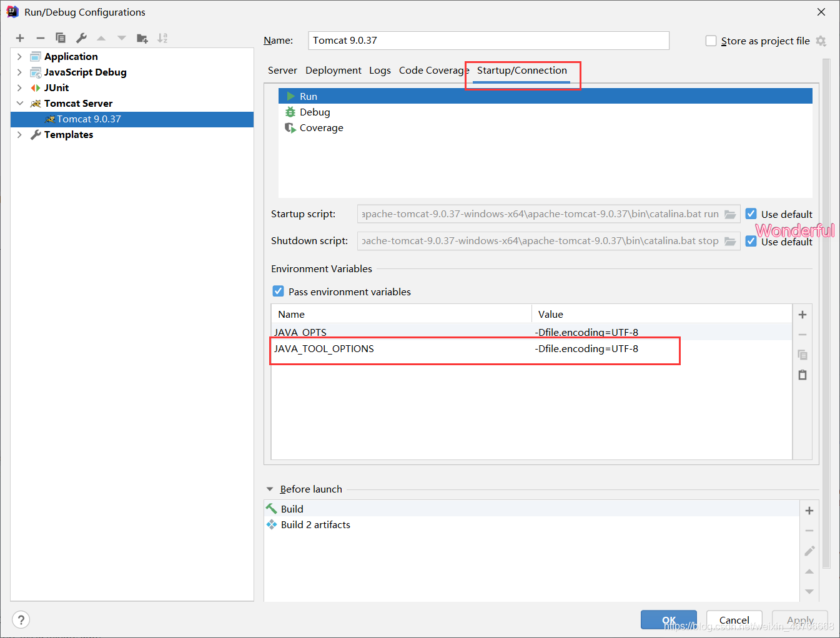
Task: Open the help question mark
Action: (x=21, y=620)
